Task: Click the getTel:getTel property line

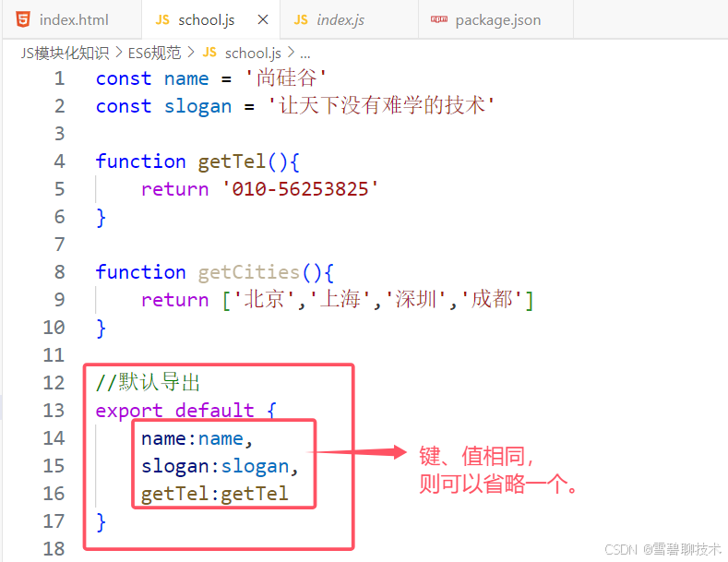Action: (x=214, y=495)
